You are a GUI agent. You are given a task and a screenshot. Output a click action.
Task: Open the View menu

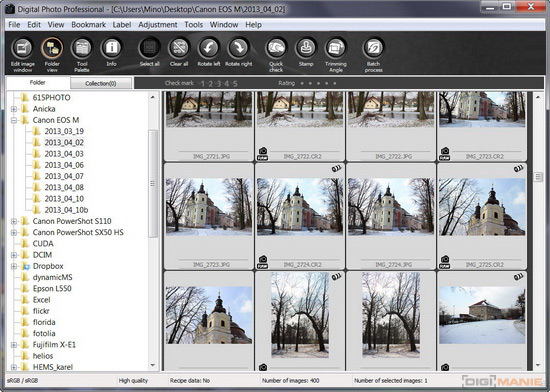[56, 25]
